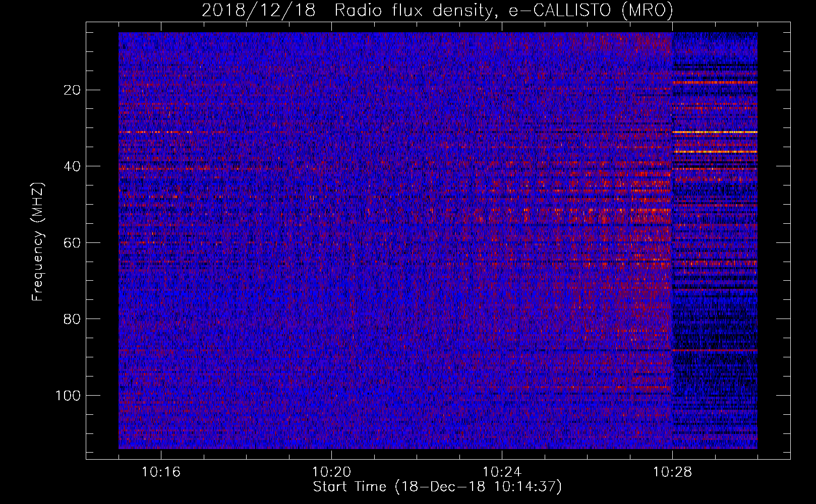The width and height of the screenshot is (816, 504).
Task: Click the frequency tick label '40'
Action: click(x=73, y=166)
